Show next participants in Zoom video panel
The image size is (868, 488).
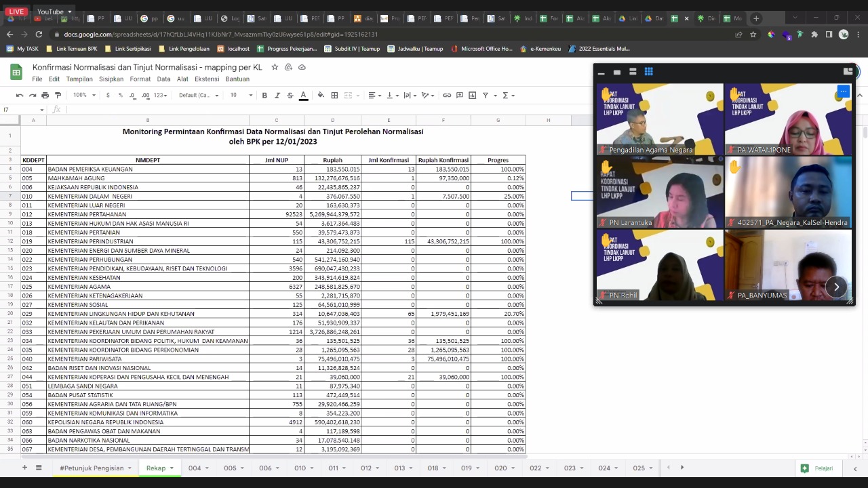[836, 287]
